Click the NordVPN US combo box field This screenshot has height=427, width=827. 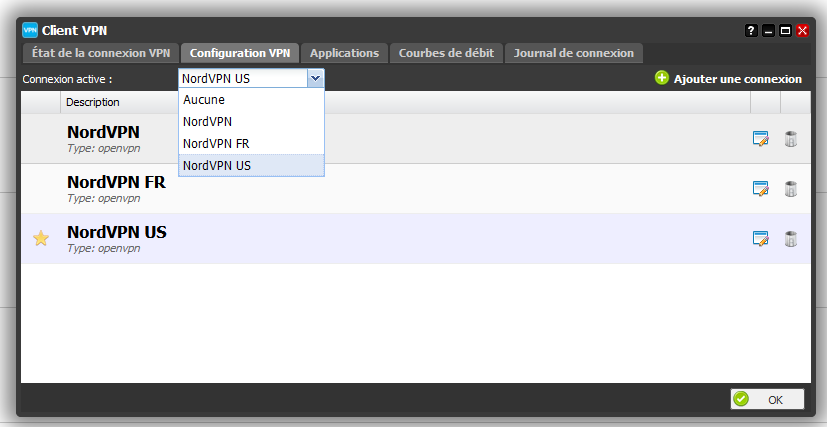243,79
